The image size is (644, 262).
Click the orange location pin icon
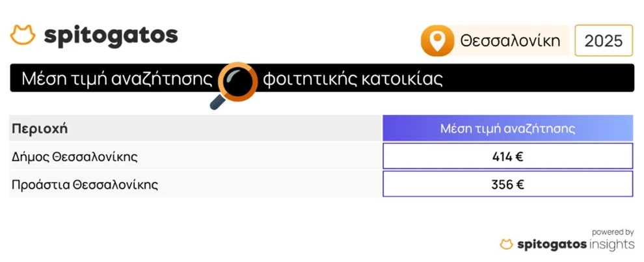click(436, 41)
